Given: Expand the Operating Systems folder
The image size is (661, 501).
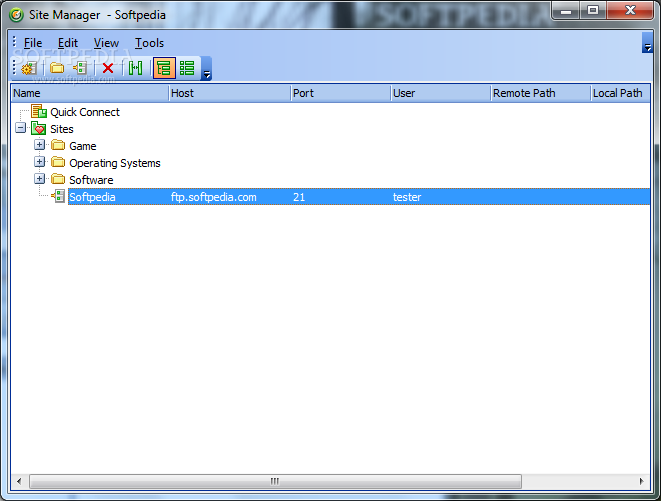Looking at the screenshot, I should tap(40, 162).
